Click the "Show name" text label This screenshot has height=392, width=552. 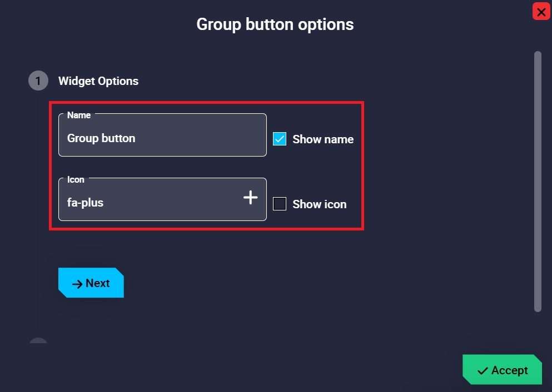click(x=323, y=139)
